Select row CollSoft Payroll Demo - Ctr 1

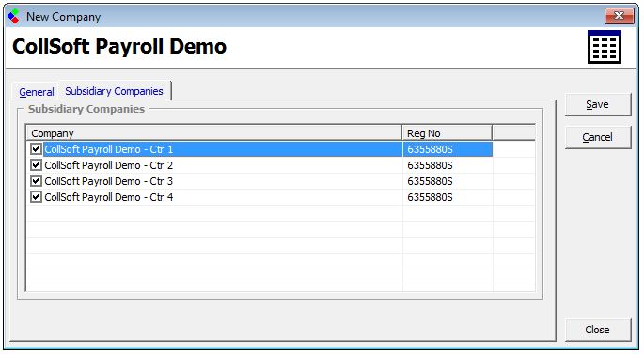[x=259, y=149]
